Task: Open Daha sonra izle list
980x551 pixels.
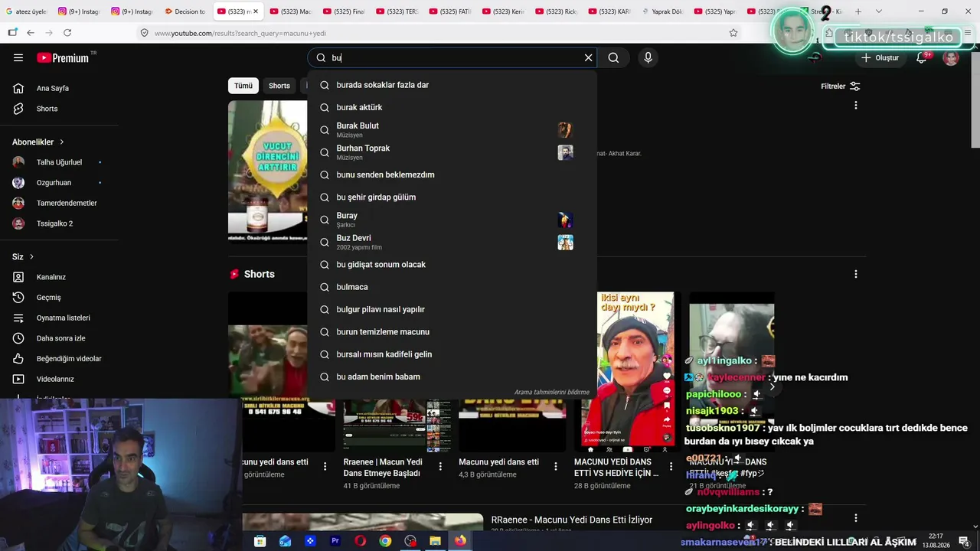Action: click(60, 338)
